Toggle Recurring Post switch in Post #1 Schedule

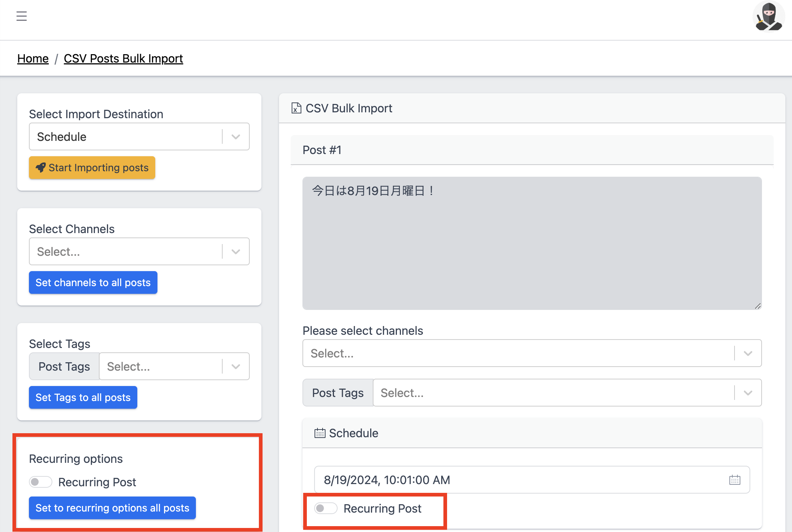point(326,508)
